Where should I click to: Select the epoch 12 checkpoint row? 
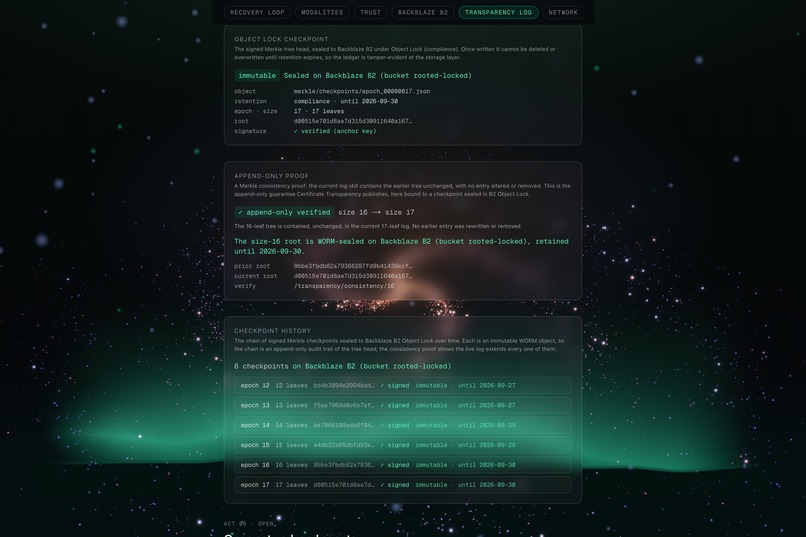[402, 385]
